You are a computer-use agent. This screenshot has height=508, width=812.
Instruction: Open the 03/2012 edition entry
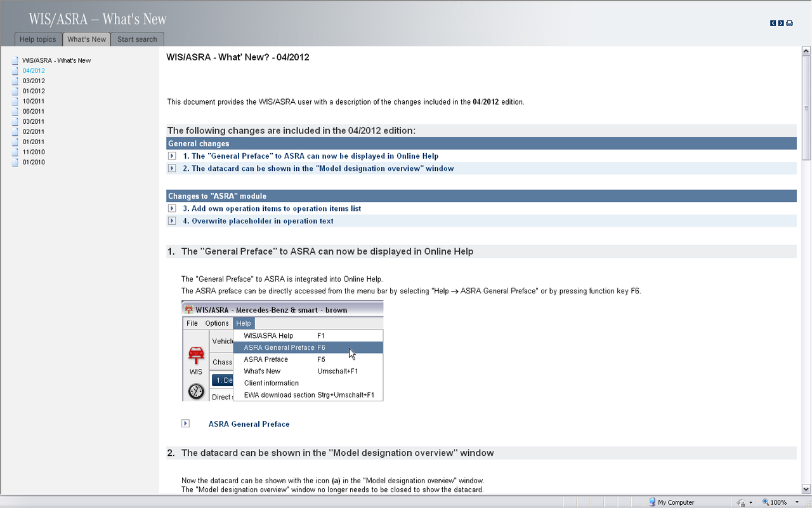tap(34, 81)
